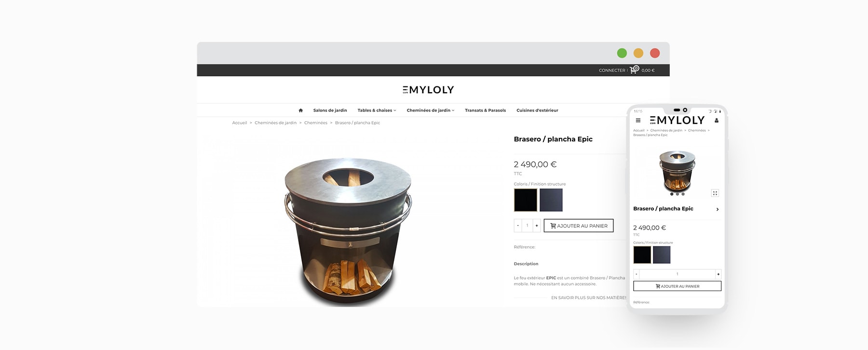Click the CONNECTER link in top bar

pyautogui.click(x=612, y=70)
